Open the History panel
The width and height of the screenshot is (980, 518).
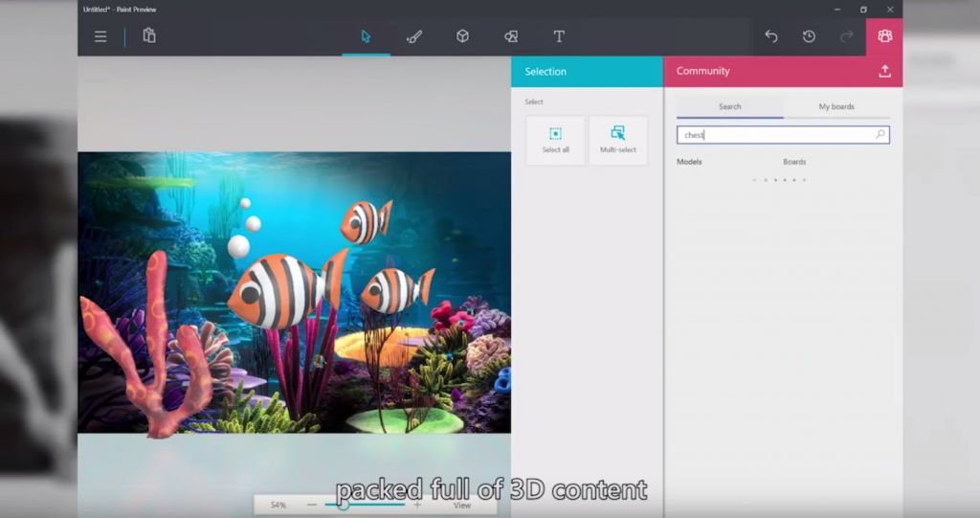tap(809, 36)
